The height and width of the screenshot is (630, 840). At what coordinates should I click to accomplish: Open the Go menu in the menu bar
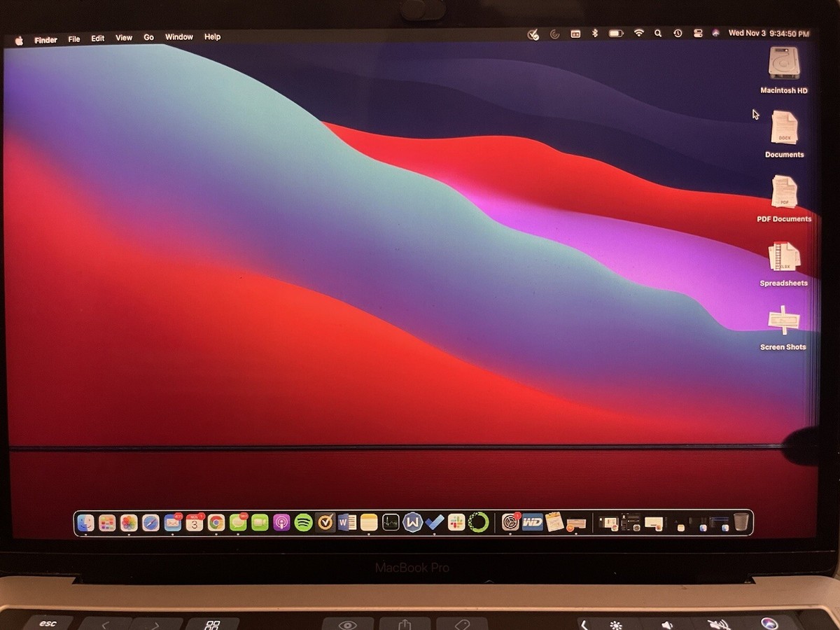(148, 36)
